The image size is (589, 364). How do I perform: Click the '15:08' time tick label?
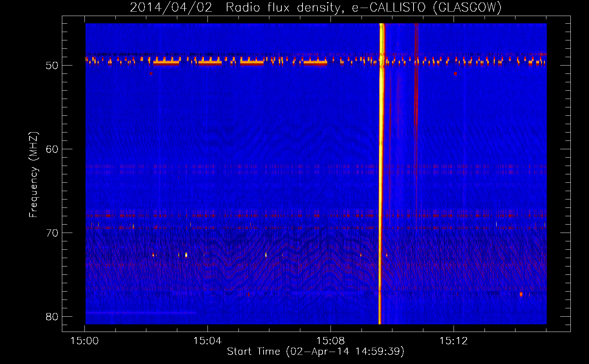pos(331,341)
